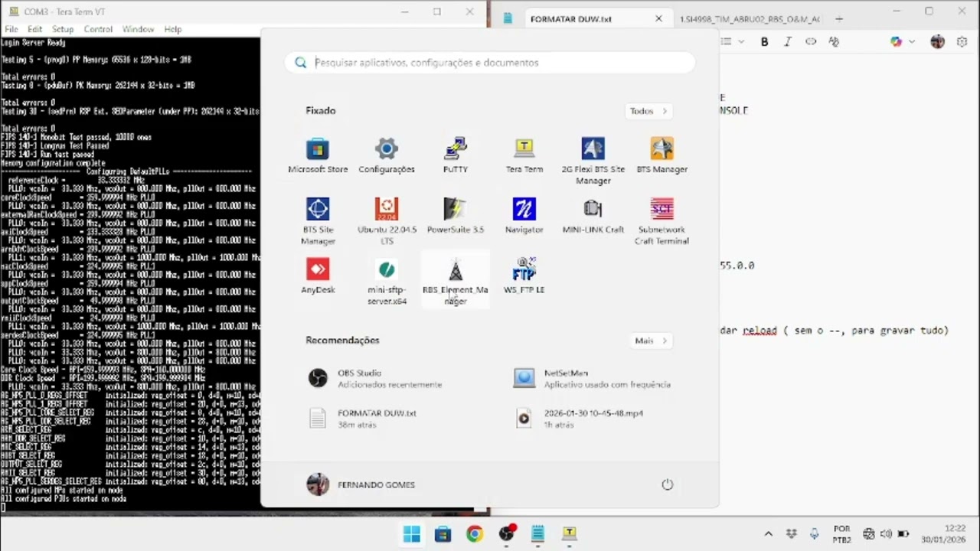Open the Navigator app
Viewport: 980px width, 551px height.
[524, 216]
